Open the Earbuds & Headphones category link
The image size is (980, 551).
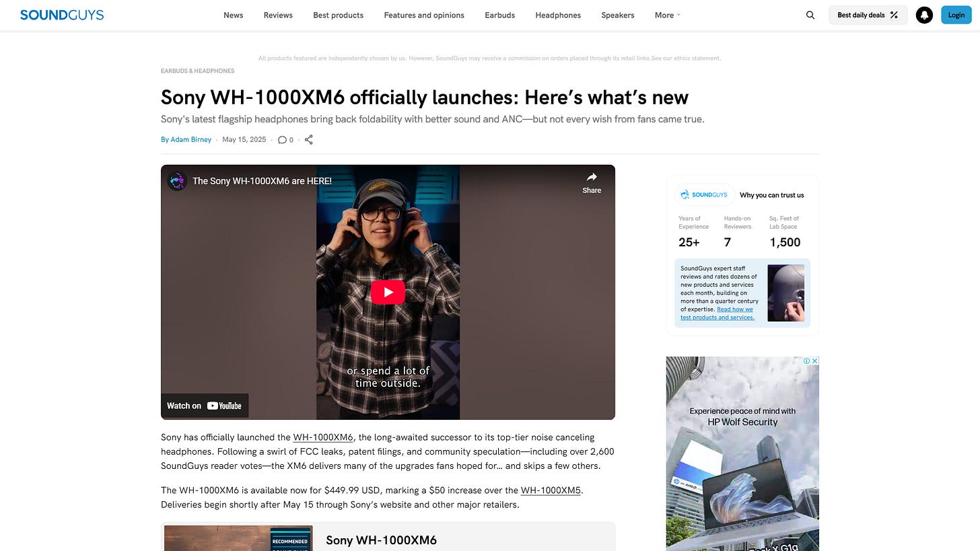click(x=197, y=71)
